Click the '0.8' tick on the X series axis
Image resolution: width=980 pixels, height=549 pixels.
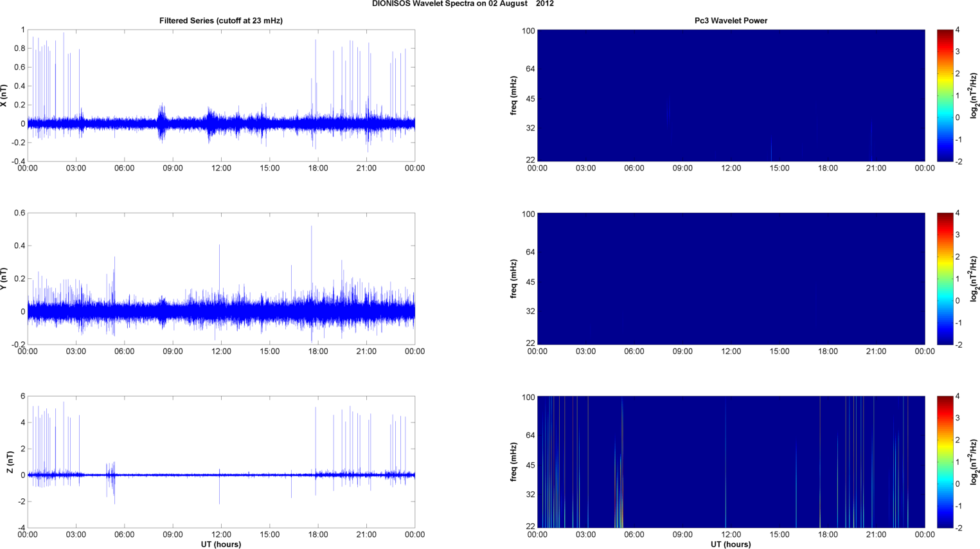19,48
